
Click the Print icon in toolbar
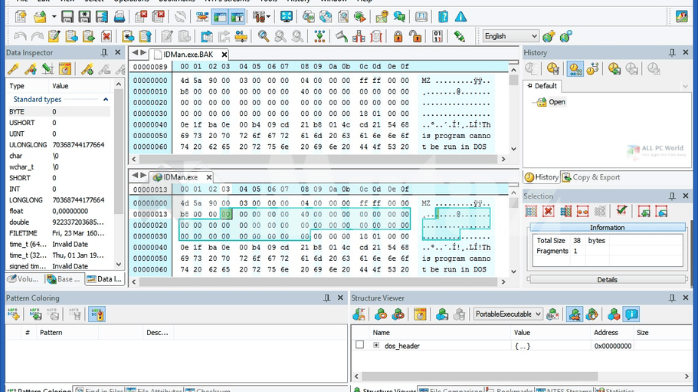[119, 17]
